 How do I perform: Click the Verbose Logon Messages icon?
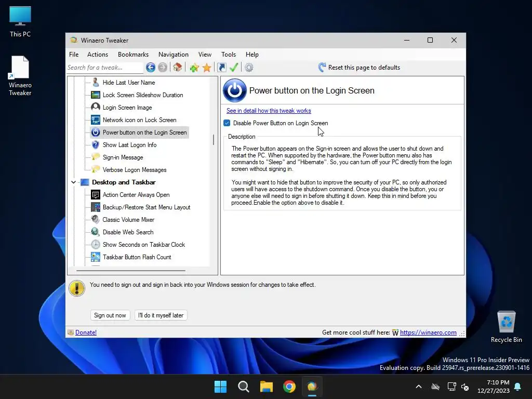96,170
